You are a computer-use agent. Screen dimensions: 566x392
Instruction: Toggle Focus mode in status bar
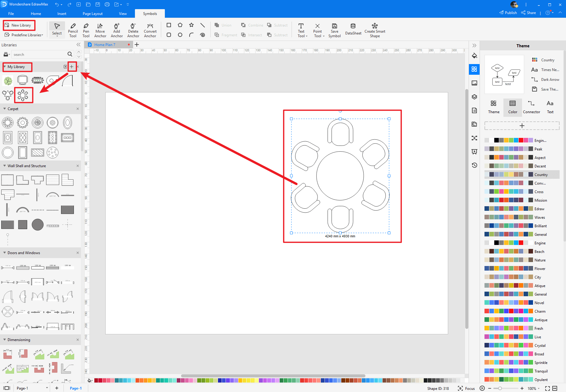point(466,388)
